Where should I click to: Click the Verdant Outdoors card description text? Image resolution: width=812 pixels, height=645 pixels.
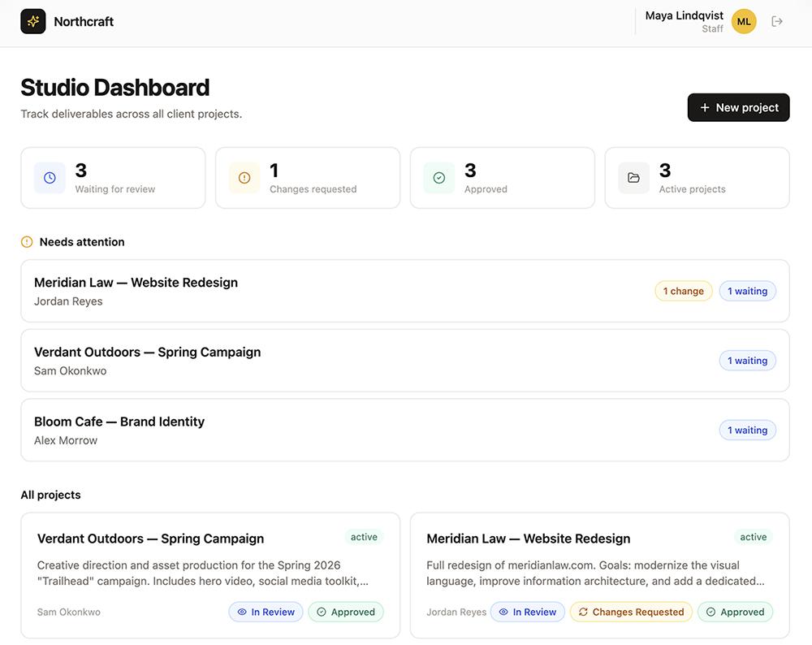point(203,573)
